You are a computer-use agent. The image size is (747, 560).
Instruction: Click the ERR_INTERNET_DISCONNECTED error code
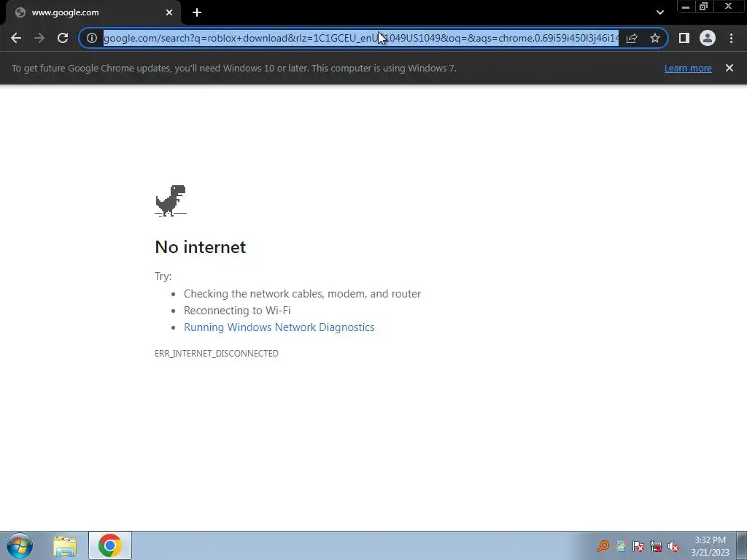click(217, 354)
